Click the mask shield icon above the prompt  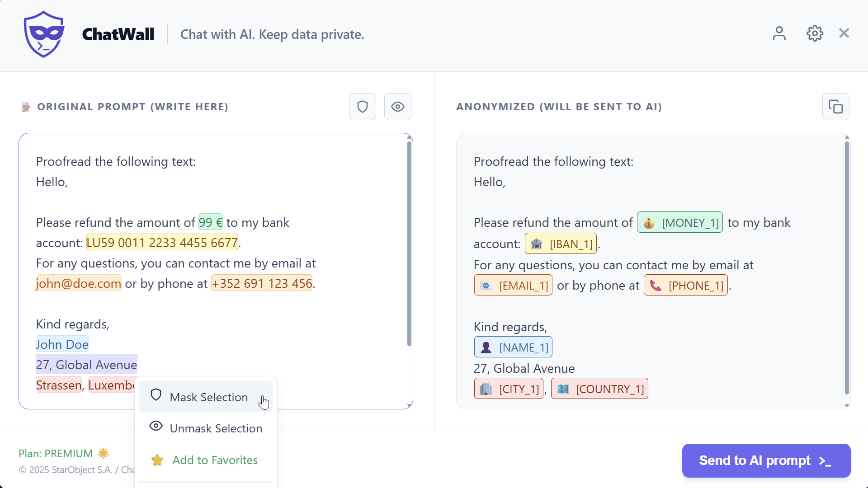point(362,107)
